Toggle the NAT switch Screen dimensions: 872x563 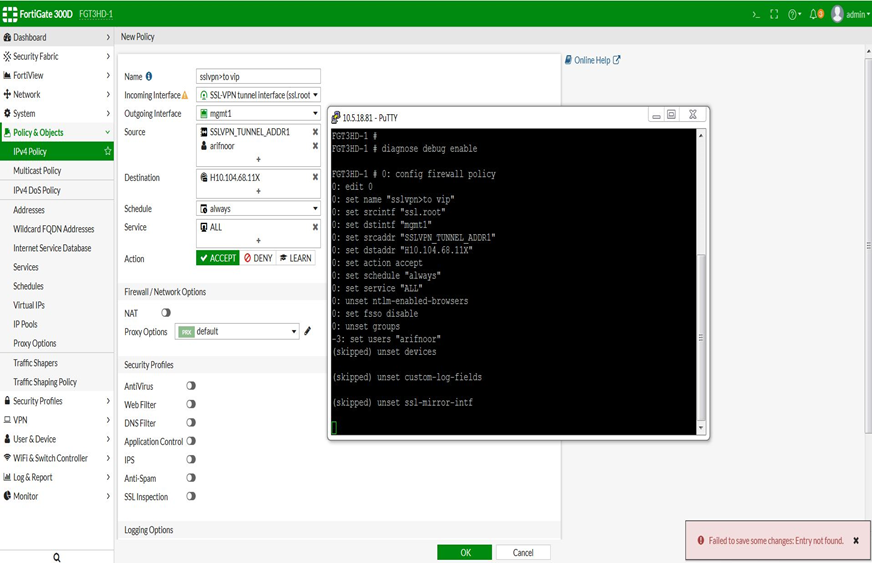pos(166,313)
